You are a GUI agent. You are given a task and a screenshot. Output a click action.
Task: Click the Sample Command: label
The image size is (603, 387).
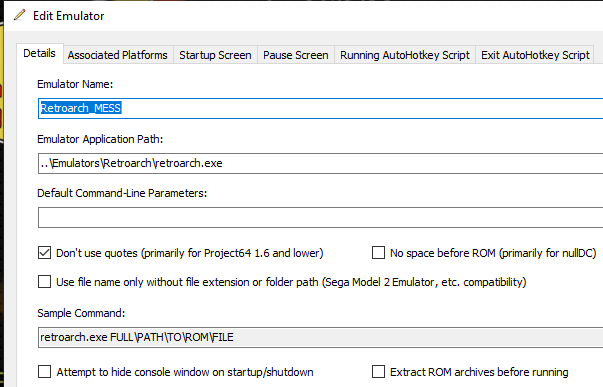coord(81,313)
